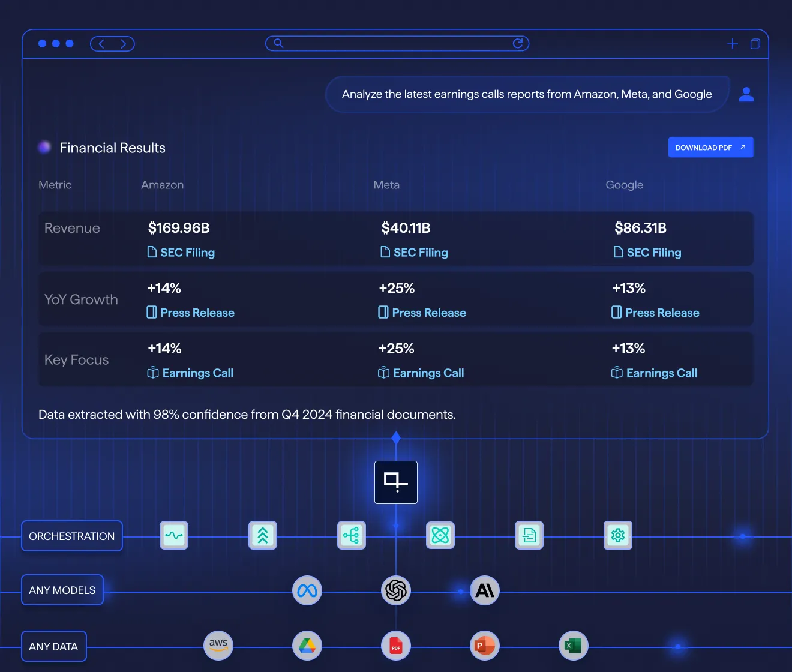Viewport: 792px width, 672px height.
Task: Open Amazon YoY Growth Press Release
Action: point(191,313)
